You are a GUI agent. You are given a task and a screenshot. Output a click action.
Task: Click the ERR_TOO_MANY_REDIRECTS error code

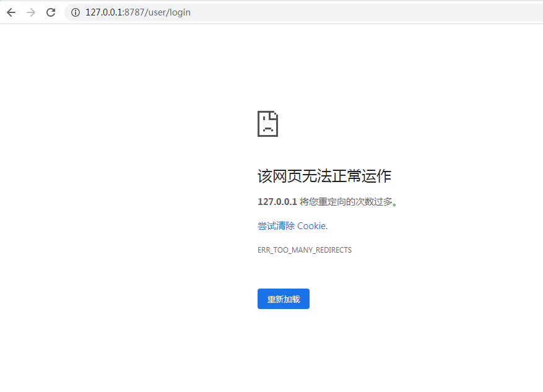coord(304,250)
